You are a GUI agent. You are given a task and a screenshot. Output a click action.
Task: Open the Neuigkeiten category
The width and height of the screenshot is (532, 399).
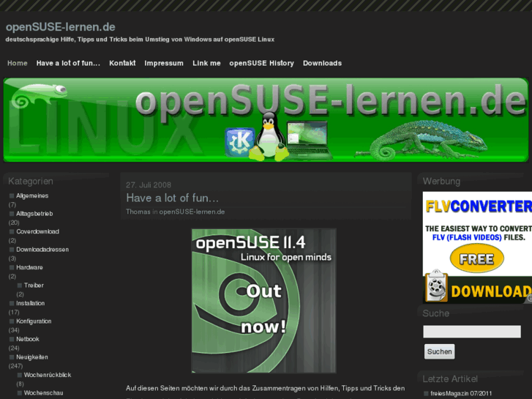32,357
